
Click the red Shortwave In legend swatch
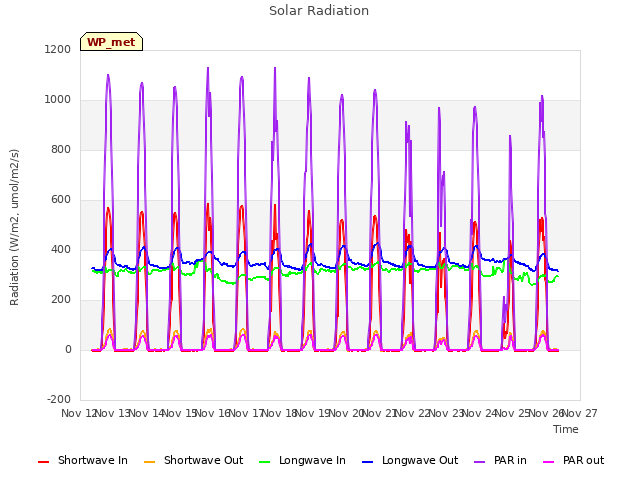click(x=44, y=462)
